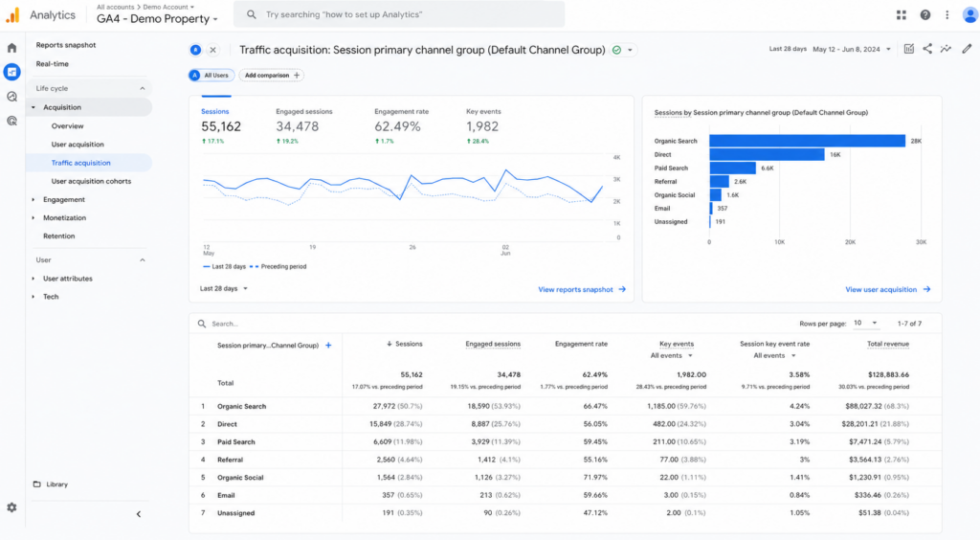Viewport: 980px width, 540px height.
Task: Expand the Engagement menu item
Action: coord(64,199)
